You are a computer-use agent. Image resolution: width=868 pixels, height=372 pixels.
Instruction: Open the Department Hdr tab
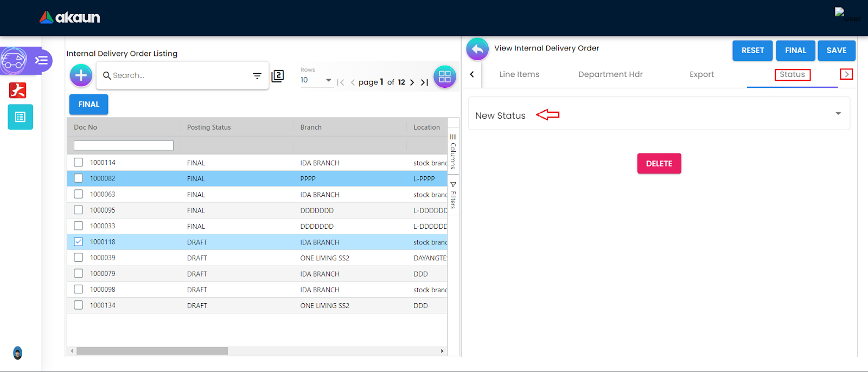point(610,74)
